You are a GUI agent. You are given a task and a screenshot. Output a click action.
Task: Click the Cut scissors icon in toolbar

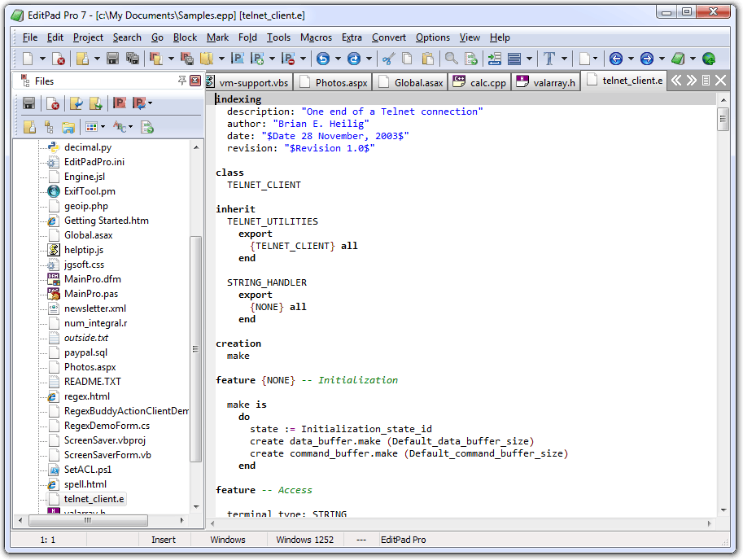[x=388, y=59]
